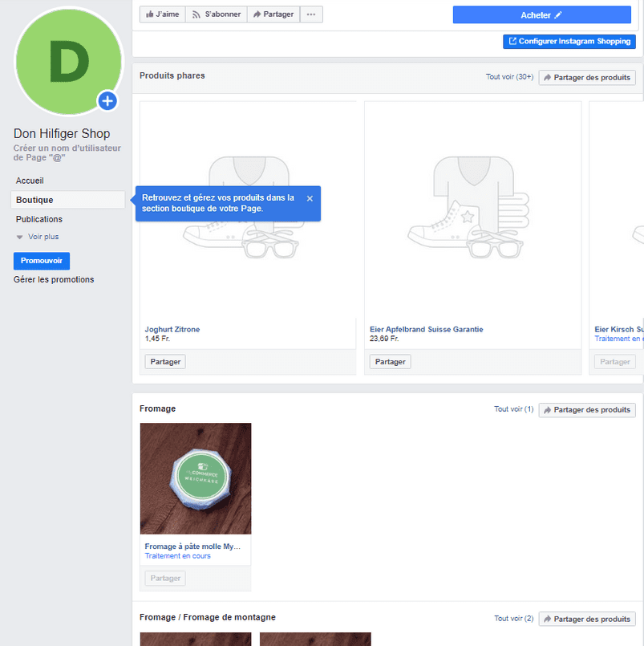
Task: Open the Eier Apfelbrand product image
Action: coord(472,209)
